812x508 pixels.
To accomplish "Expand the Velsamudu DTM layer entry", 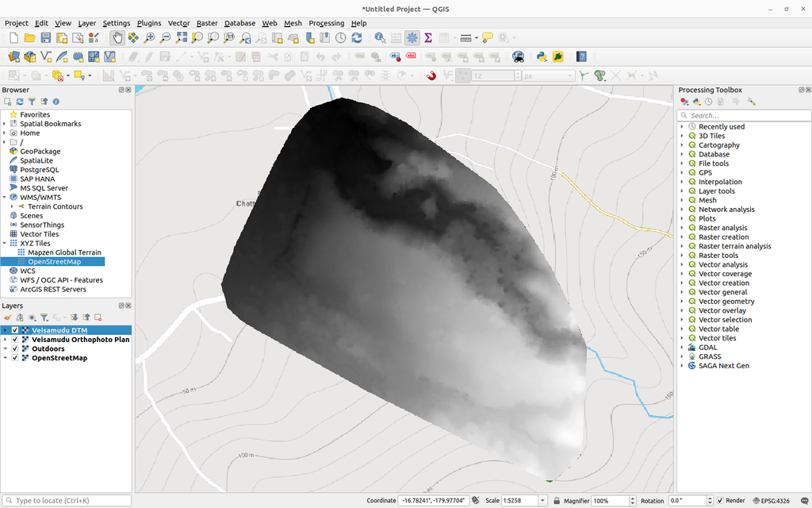I will tap(6, 329).
